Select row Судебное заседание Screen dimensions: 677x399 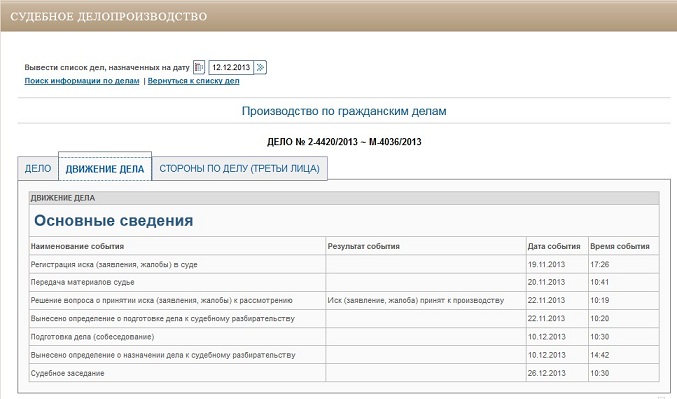344,373
